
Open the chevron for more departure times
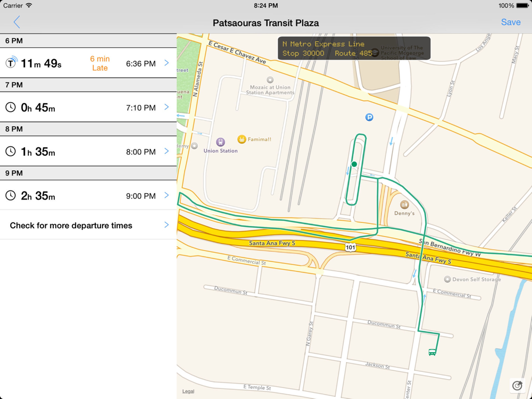point(167,225)
